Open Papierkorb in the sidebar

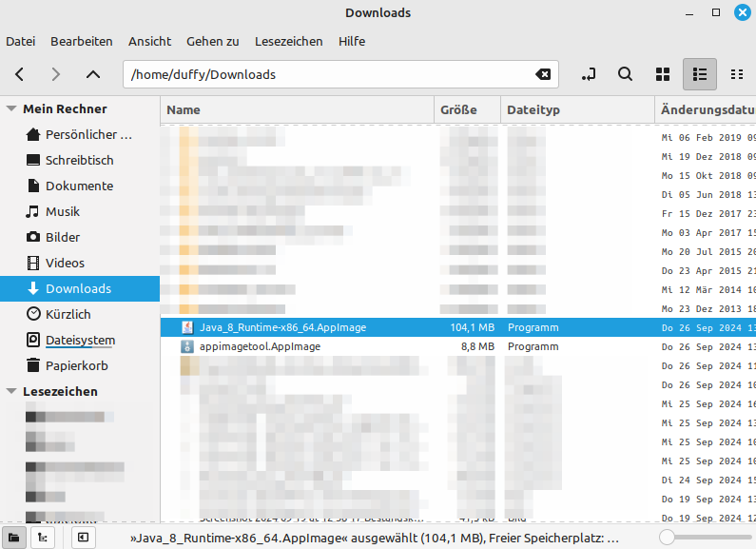pyautogui.click(x=76, y=365)
